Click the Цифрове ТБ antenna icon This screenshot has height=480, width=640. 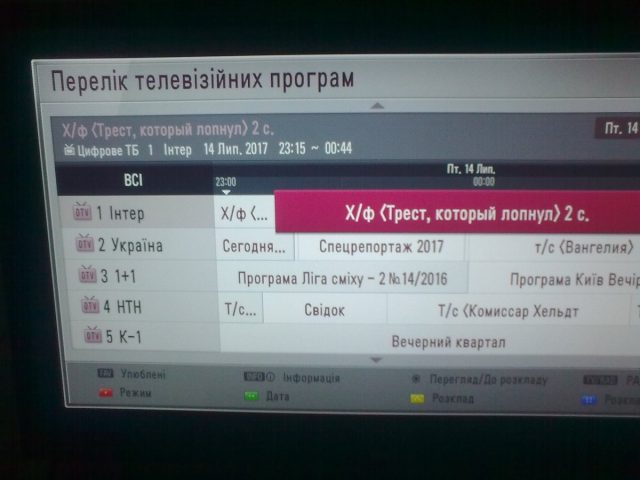[x=69, y=150]
